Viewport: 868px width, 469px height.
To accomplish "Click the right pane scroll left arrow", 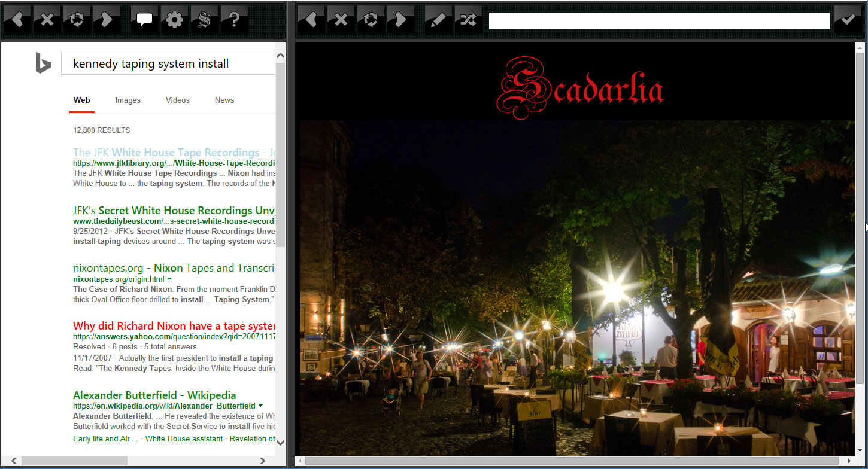I will click(x=301, y=461).
